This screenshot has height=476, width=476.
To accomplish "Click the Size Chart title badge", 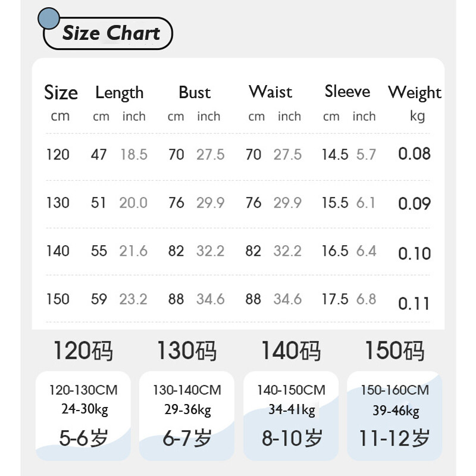I will point(111,33).
